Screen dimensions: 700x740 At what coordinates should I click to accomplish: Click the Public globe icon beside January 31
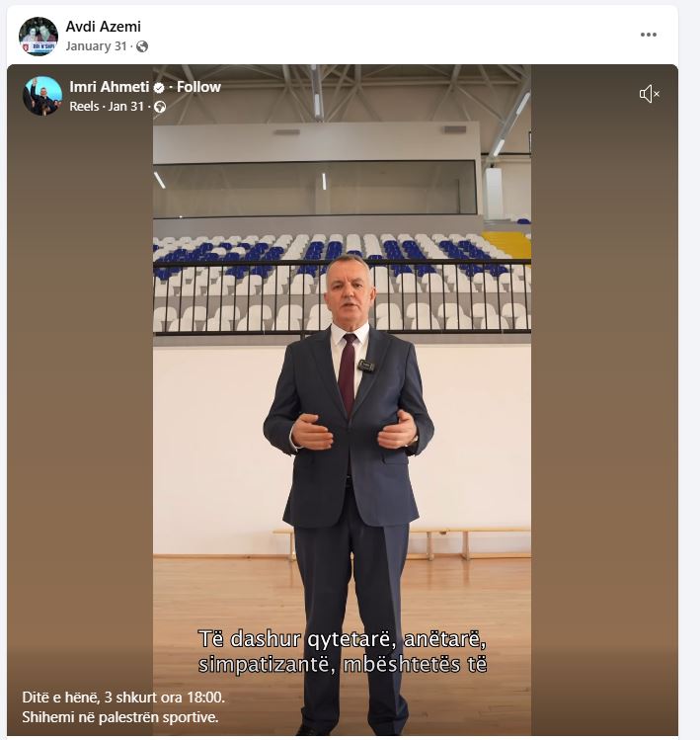coord(142,46)
